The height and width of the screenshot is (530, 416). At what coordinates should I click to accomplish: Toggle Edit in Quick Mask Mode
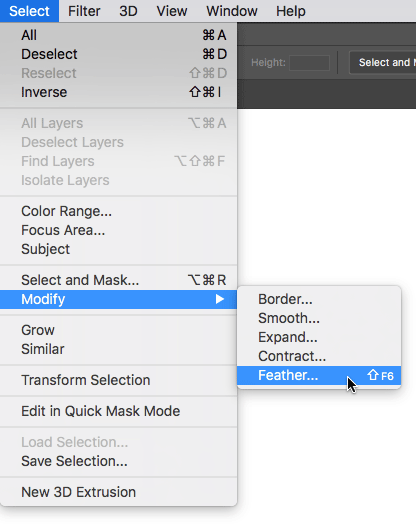(118, 411)
